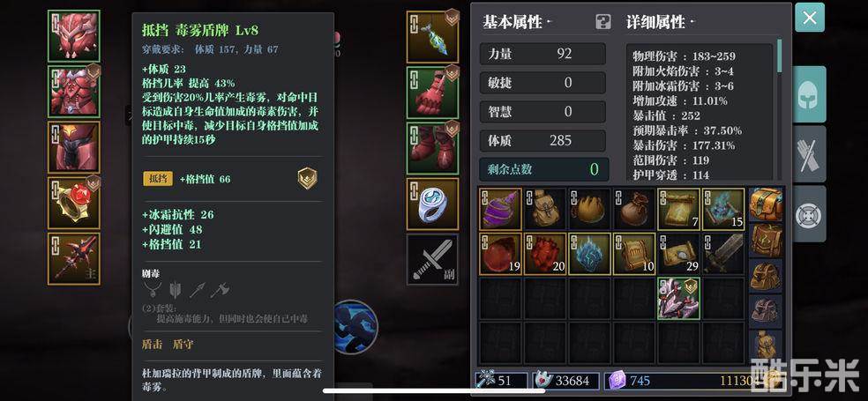Select the equipped red helmet slot
This screenshot has height=401, width=868.
[73, 36]
